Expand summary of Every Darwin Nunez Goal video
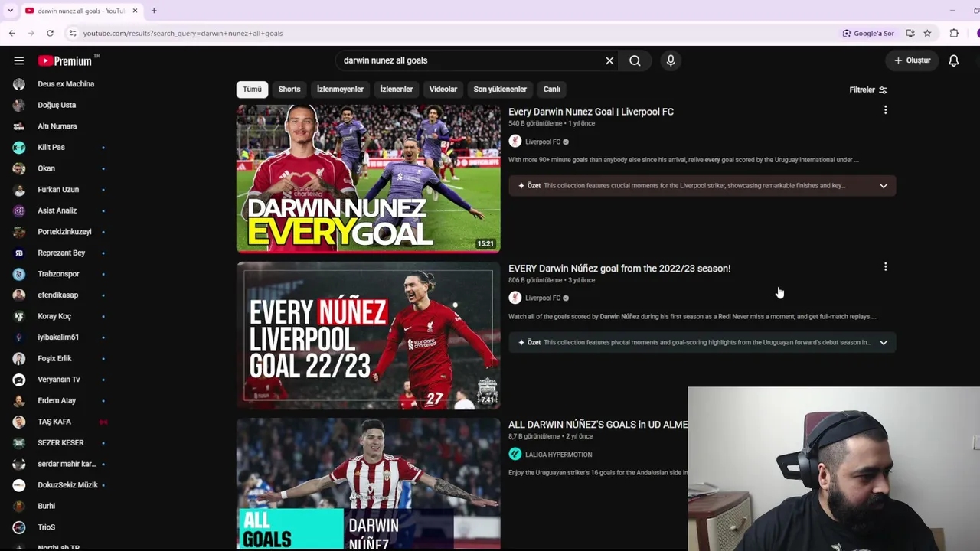The width and height of the screenshot is (980, 551). click(x=884, y=186)
